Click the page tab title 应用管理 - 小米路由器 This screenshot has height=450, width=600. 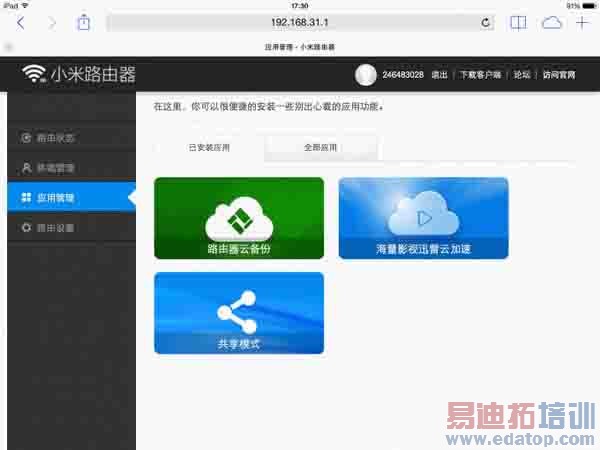pyautogui.click(x=300, y=47)
